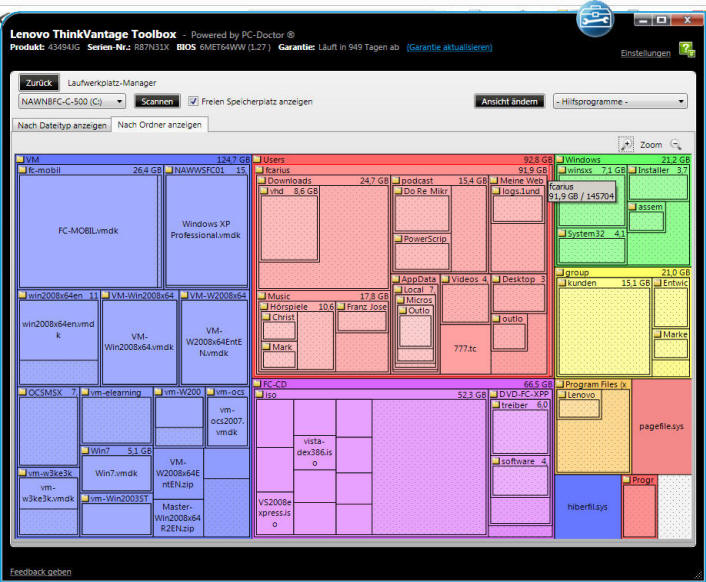Click the Videos folder icon
706x582 pixels.
[x=445, y=279]
